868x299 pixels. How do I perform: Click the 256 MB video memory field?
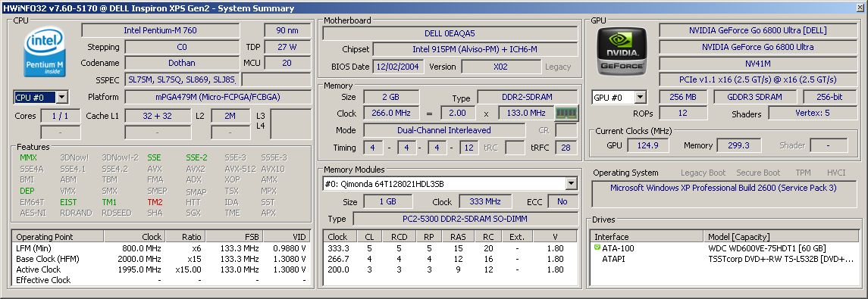tap(683, 98)
